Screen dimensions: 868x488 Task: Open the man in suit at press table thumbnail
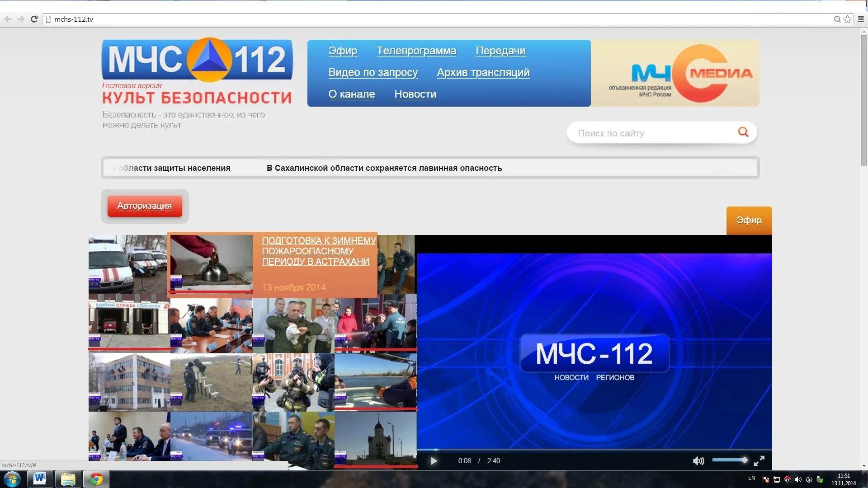(x=129, y=436)
